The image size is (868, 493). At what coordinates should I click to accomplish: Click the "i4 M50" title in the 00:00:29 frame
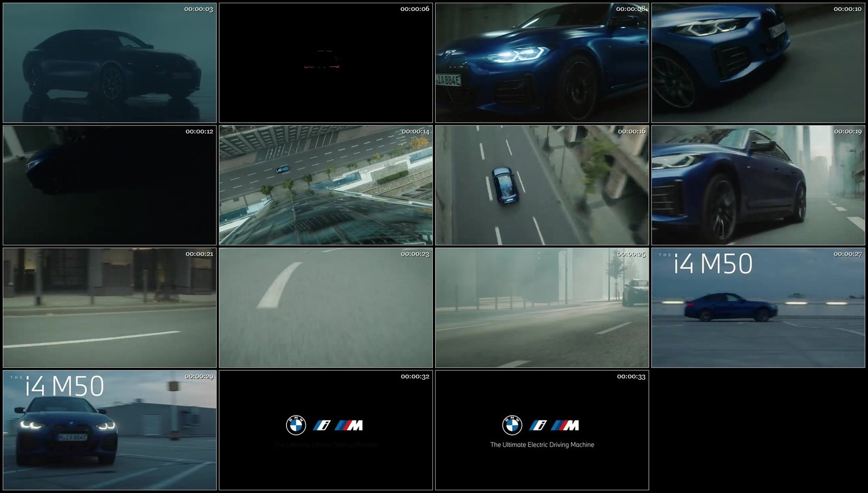click(x=65, y=387)
